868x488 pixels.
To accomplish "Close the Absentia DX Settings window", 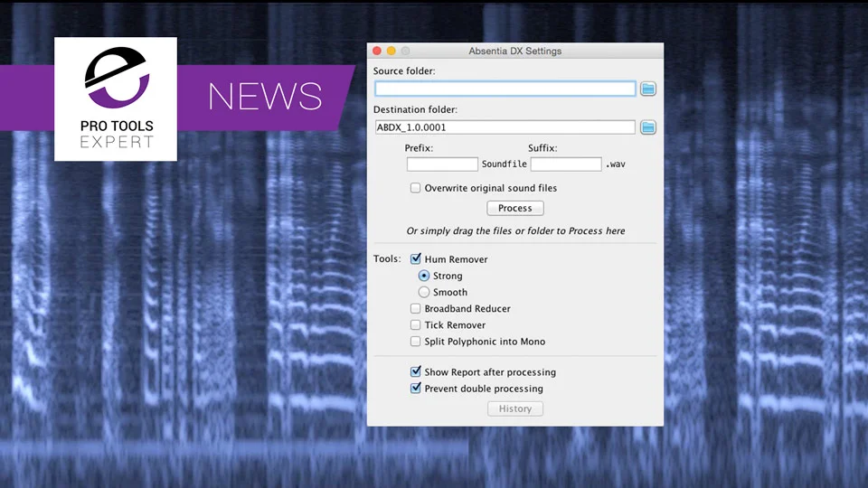I will (x=377, y=51).
